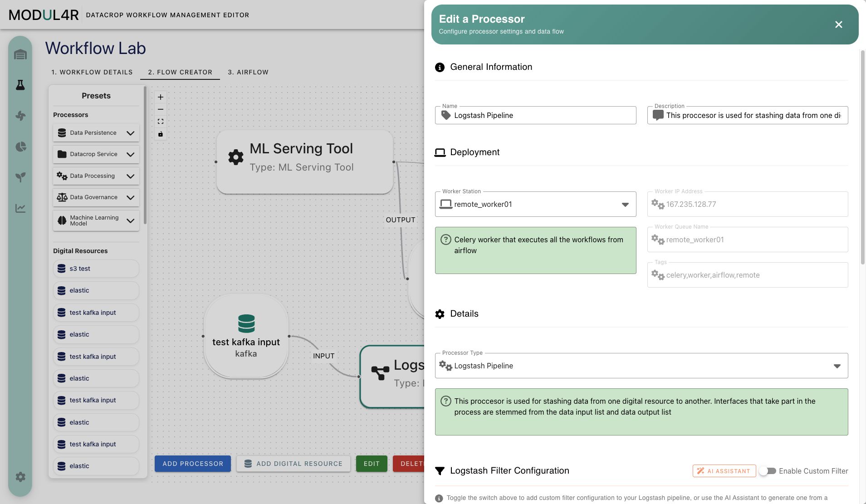
Task: Open the seedling icon in sidebar
Action: (20, 177)
